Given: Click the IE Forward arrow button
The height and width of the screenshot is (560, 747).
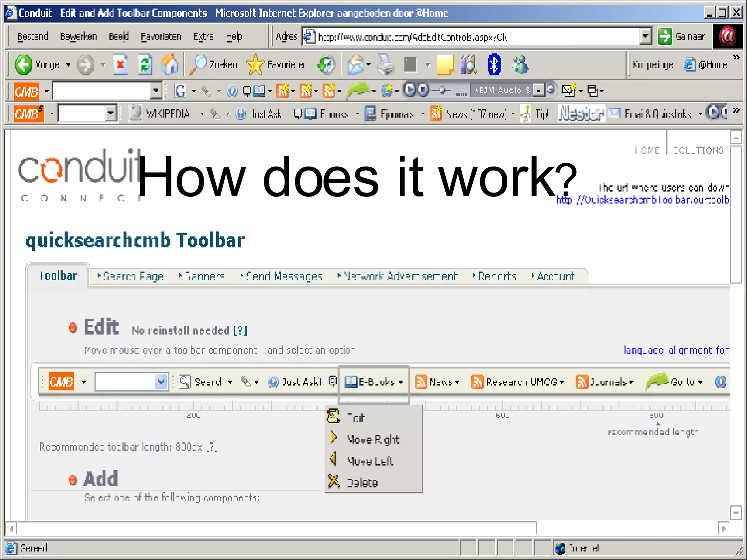Looking at the screenshot, I should click(85, 65).
